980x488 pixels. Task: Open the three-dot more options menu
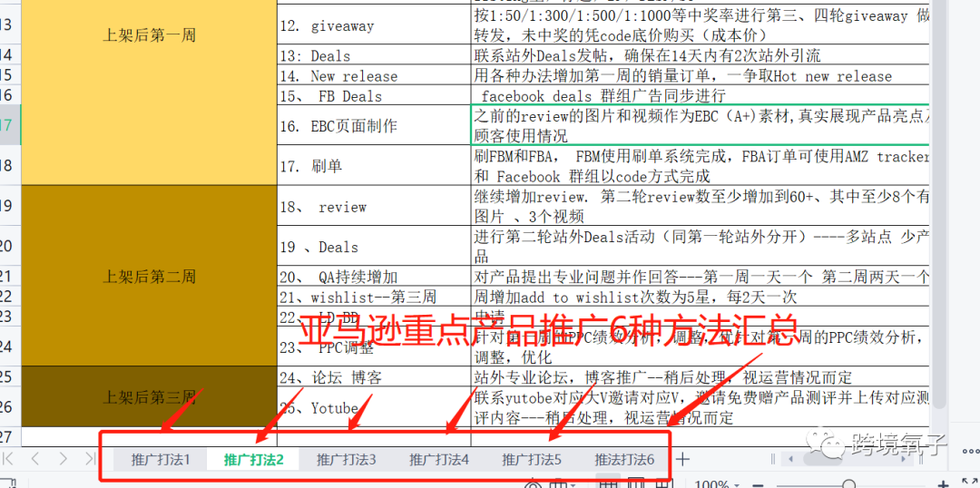click(x=971, y=451)
